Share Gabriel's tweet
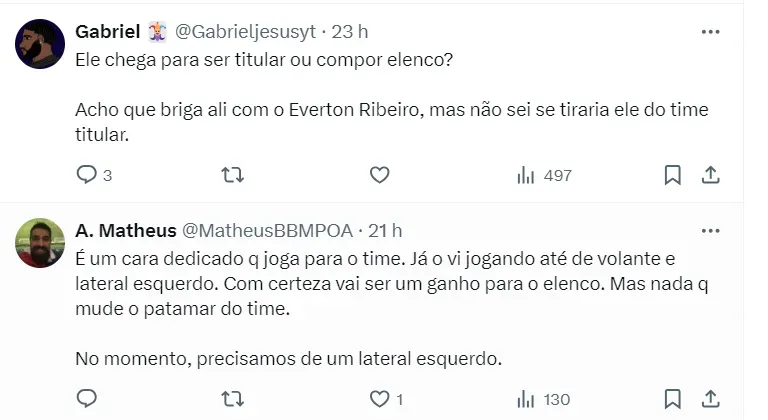Screen dimensions: 768x420 point(711,175)
